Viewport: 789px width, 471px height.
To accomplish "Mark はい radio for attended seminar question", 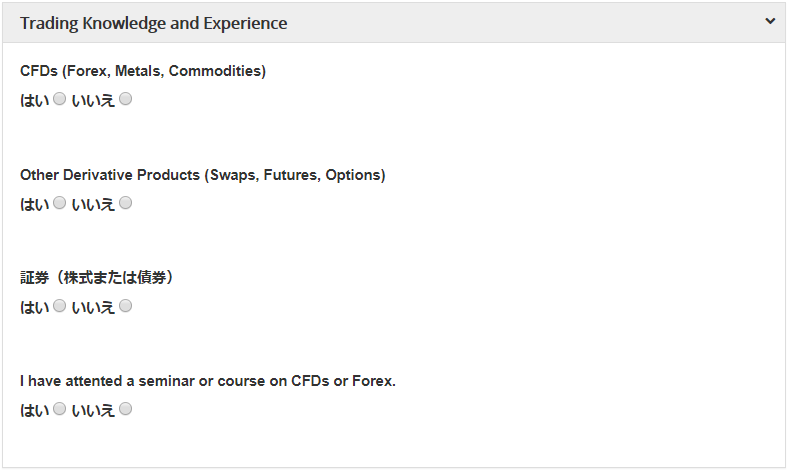I will click(x=59, y=409).
